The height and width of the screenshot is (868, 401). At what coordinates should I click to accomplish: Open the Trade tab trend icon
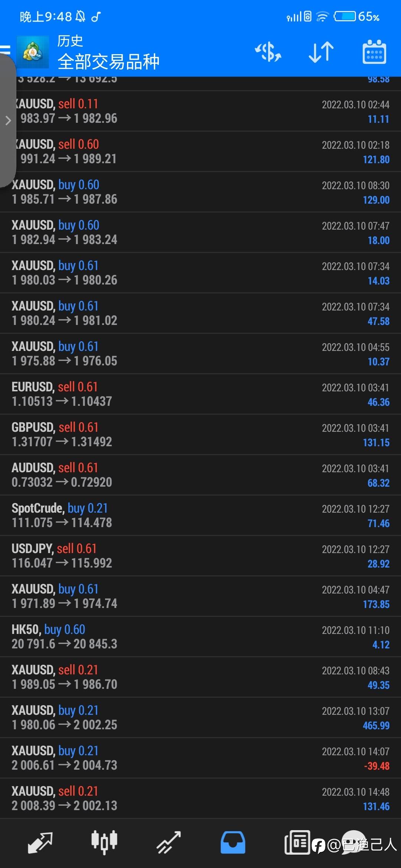tap(169, 842)
